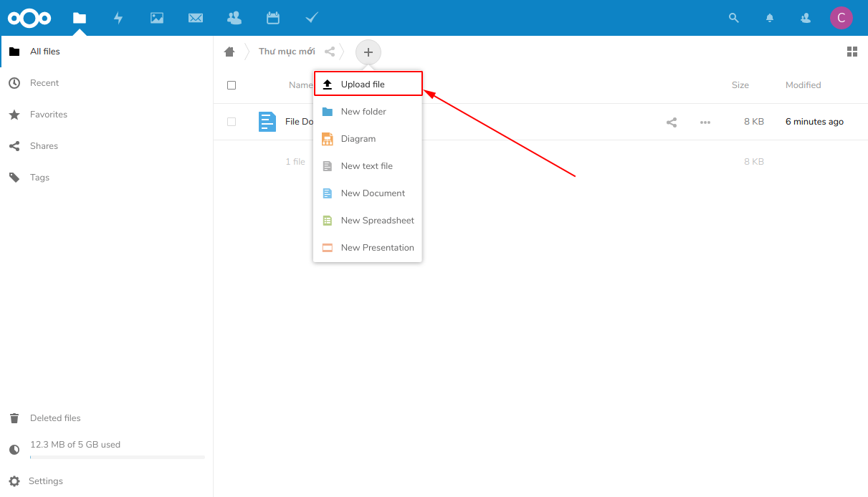Open Favorites in sidebar
Screen dimensions: 868x497
click(x=107, y=115)
